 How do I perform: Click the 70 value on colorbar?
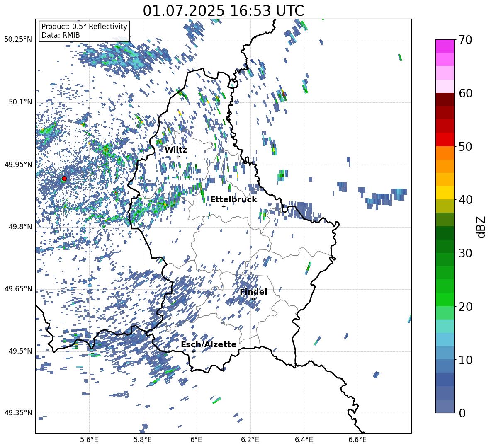(x=465, y=40)
